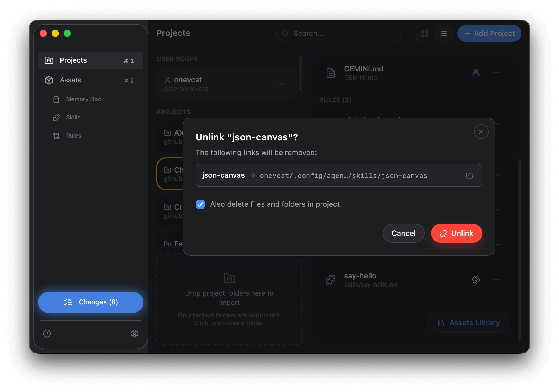Uncheck 'Also delete files and folders in project'
This screenshot has width=559, height=392.
[x=200, y=205]
